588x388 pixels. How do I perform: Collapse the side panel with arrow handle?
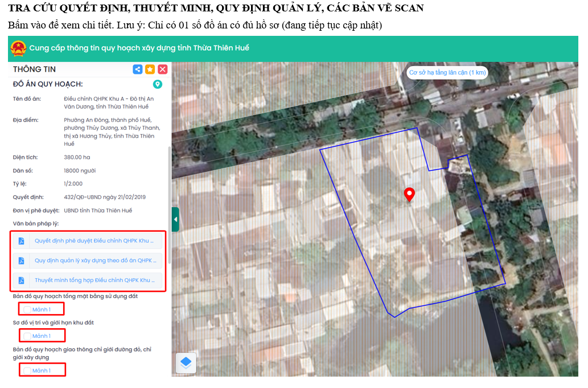click(x=175, y=219)
